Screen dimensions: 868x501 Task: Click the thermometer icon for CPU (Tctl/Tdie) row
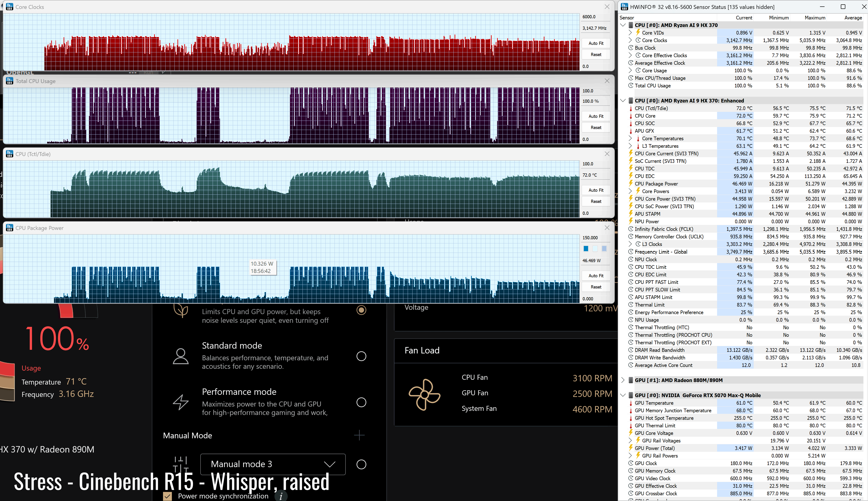(631, 108)
